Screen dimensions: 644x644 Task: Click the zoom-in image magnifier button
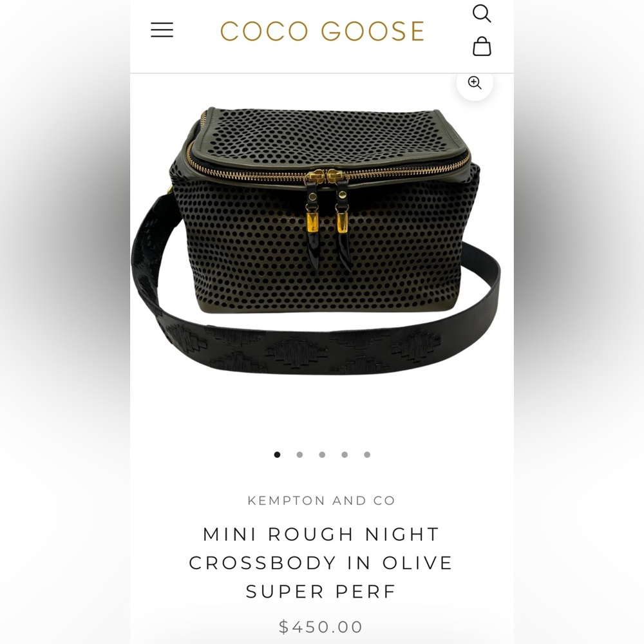pyautogui.click(x=475, y=82)
